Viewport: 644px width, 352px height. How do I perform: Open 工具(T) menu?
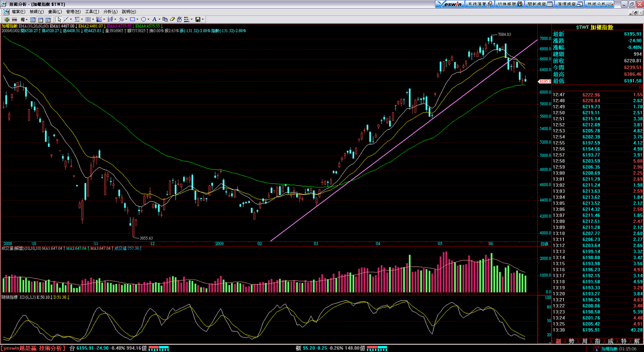92,12
